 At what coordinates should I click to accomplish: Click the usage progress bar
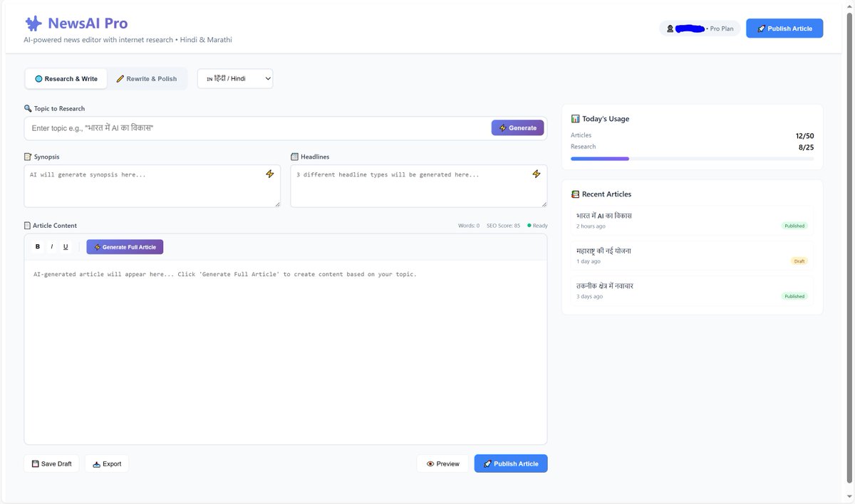[x=692, y=159]
